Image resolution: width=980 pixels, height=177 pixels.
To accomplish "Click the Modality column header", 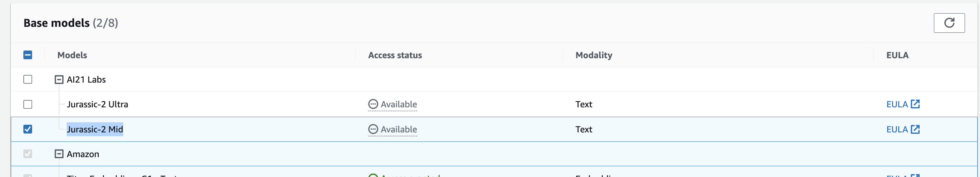I will [x=593, y=55].
